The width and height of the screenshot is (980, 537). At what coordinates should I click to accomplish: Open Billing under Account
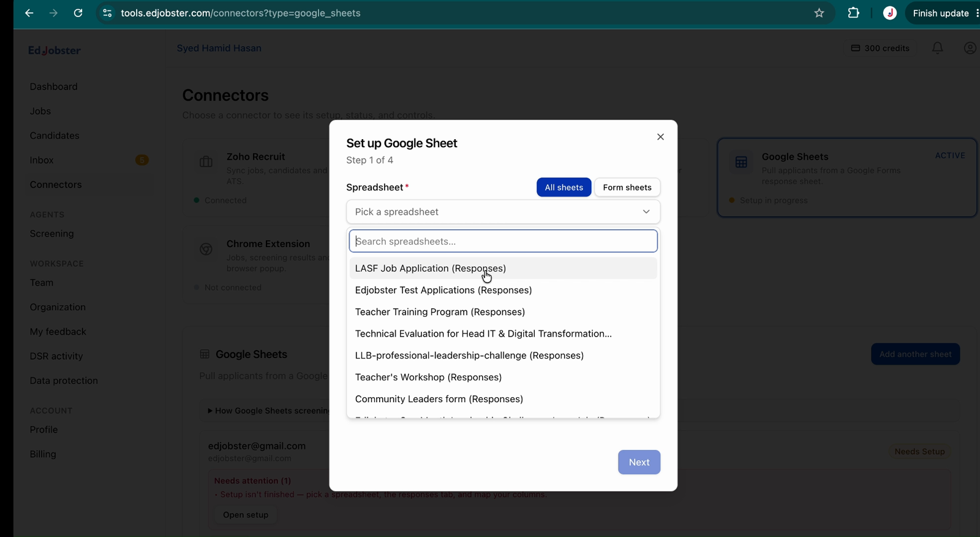pyautogui.click(x=43, y=454)
